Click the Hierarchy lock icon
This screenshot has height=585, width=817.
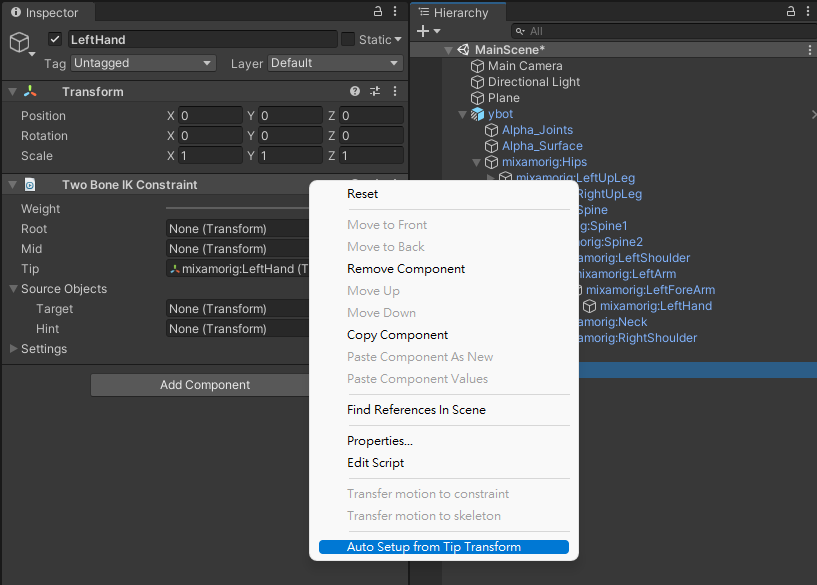(791, 11)
